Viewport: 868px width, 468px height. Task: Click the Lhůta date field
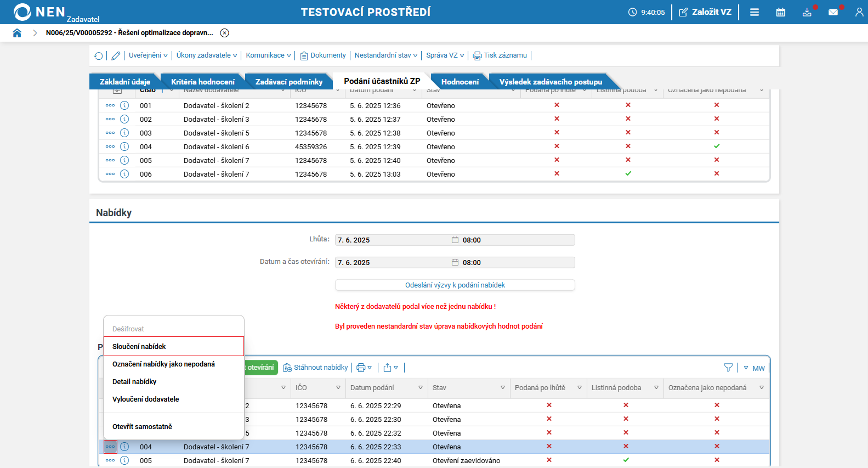(x=392, y=240)
